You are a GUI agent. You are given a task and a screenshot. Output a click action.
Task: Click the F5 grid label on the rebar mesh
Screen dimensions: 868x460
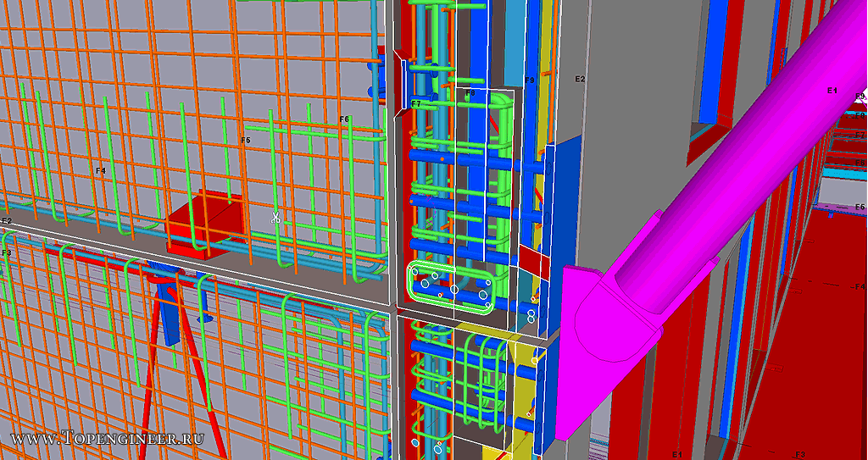click(246, 141)
